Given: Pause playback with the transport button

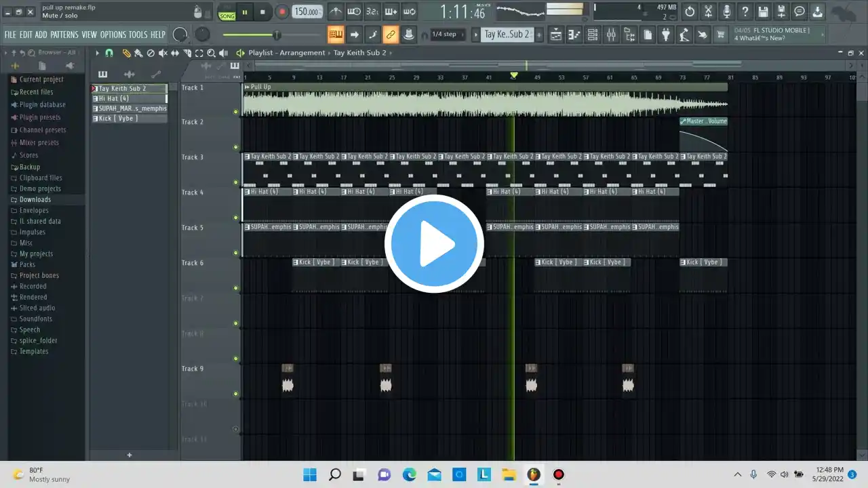Looking at the screenshot, I should pyautogui.click(x=245, y=12).
